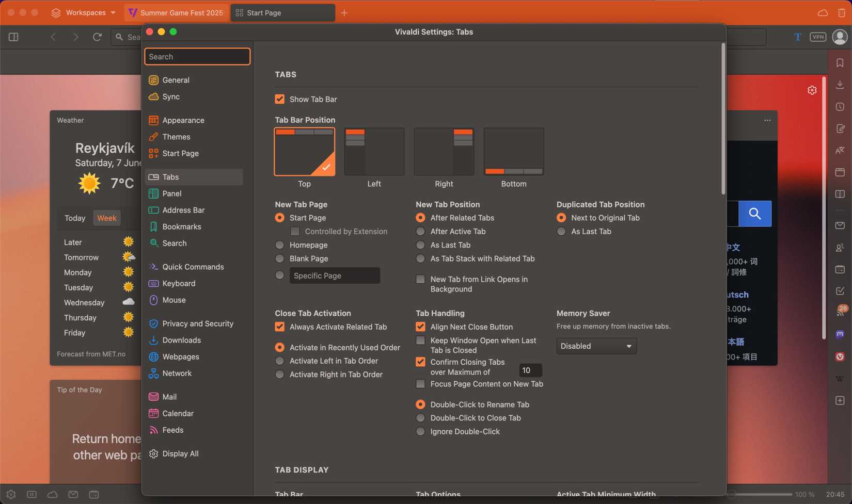Select Double-Click to Close Tab

tap(421, 418)
